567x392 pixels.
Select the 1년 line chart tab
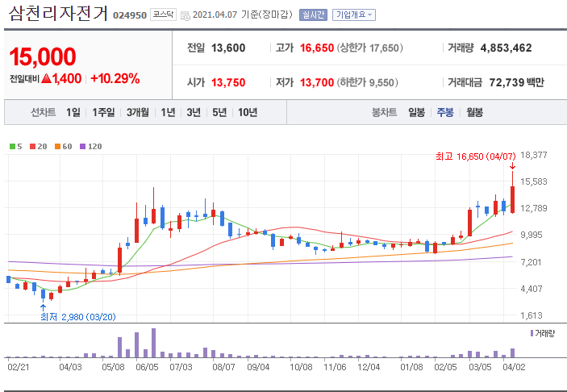tap(168, 112)
